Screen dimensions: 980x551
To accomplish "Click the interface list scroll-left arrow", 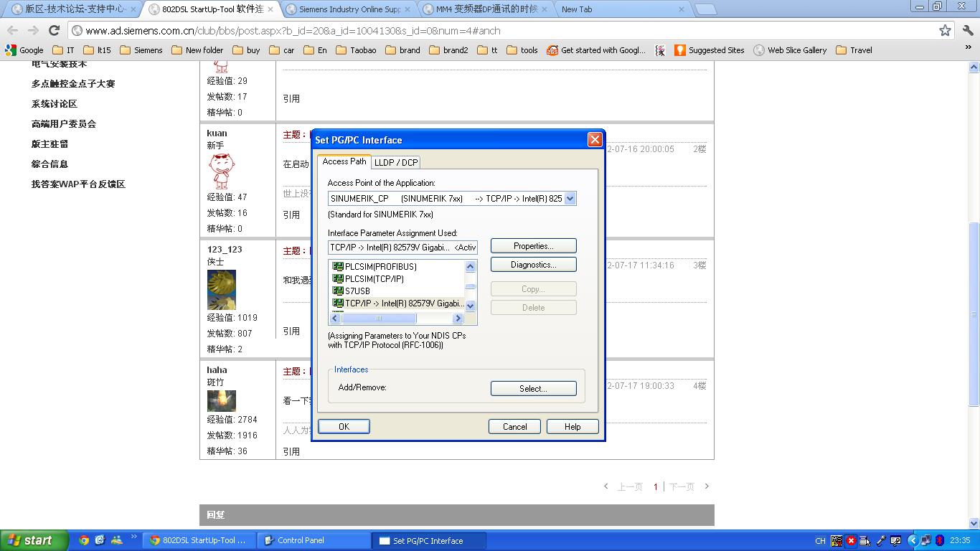I will [x=335, y=318].
